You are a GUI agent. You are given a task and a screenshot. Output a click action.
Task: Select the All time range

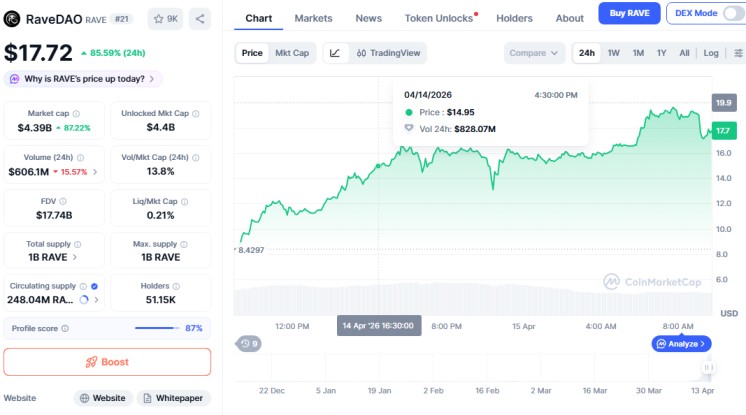pos(684,53)
